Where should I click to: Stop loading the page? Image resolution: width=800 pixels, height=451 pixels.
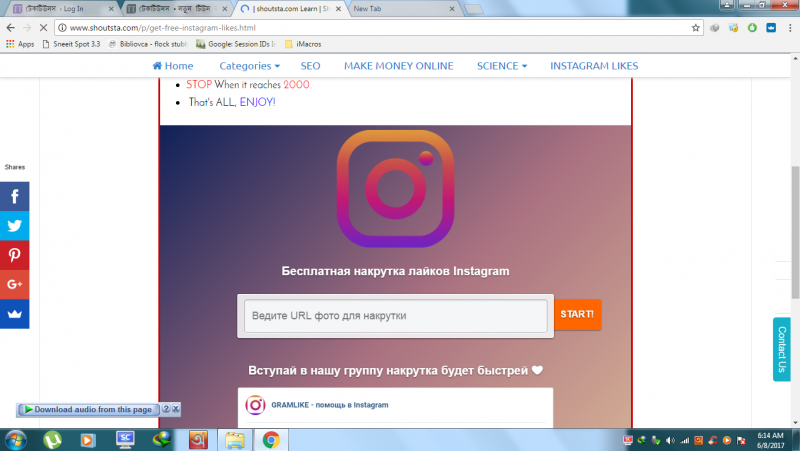click(43, 28)
